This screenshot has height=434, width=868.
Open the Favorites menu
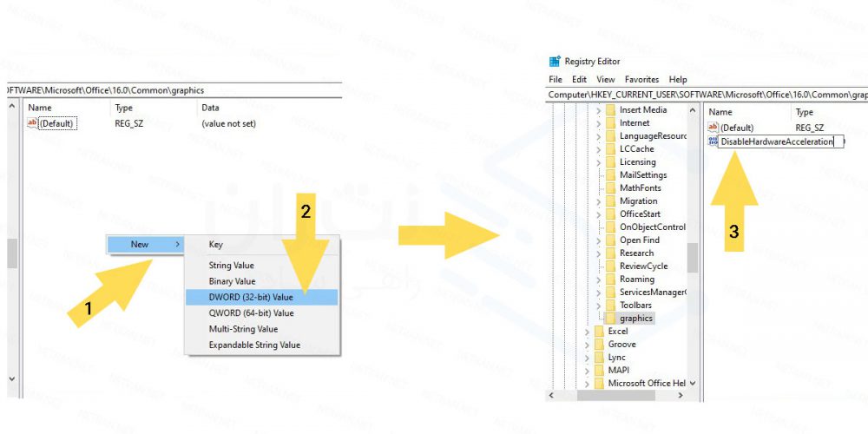point(641,80)
